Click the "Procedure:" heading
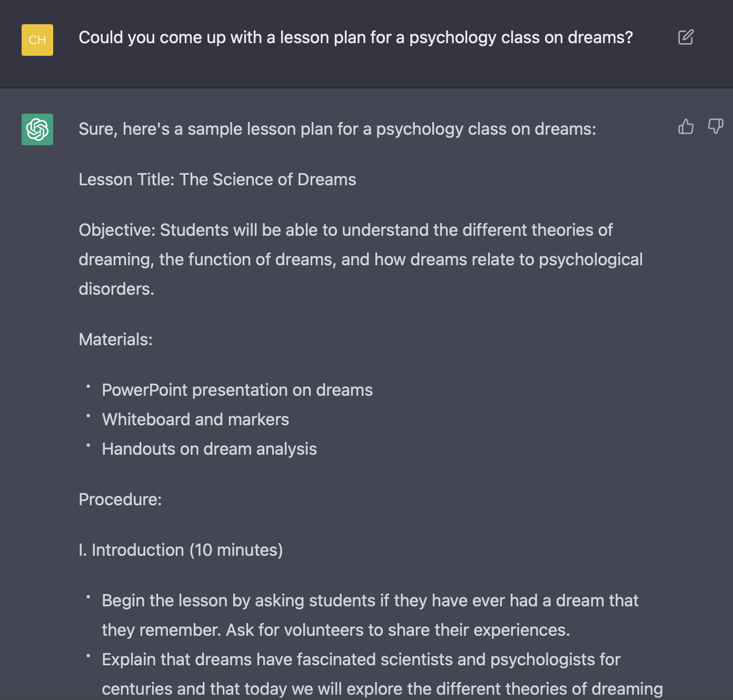This screenshot has height=700, width=733. point(120,499)
